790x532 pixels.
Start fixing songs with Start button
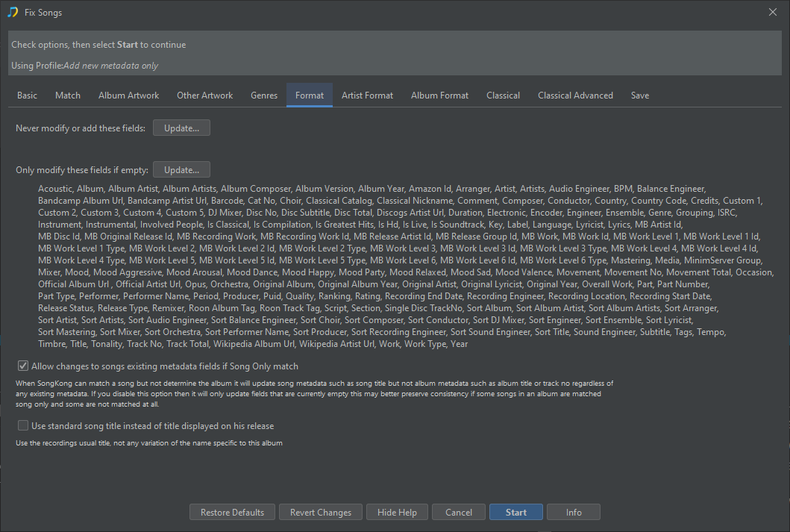516,512
